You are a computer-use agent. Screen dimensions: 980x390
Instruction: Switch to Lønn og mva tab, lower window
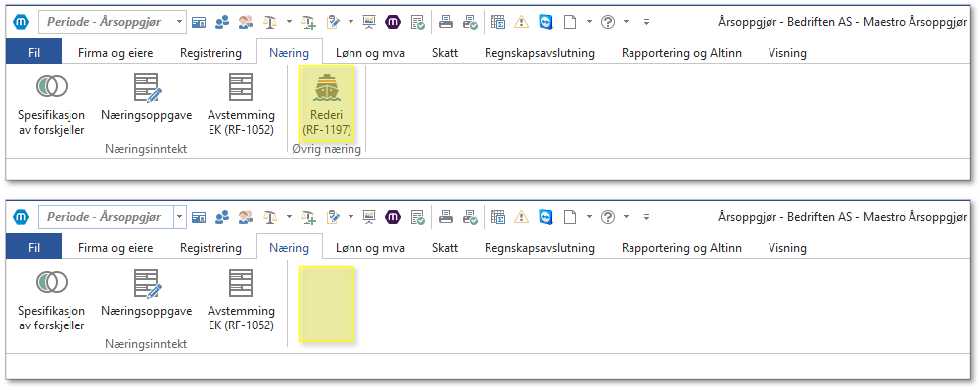point(370,247)
